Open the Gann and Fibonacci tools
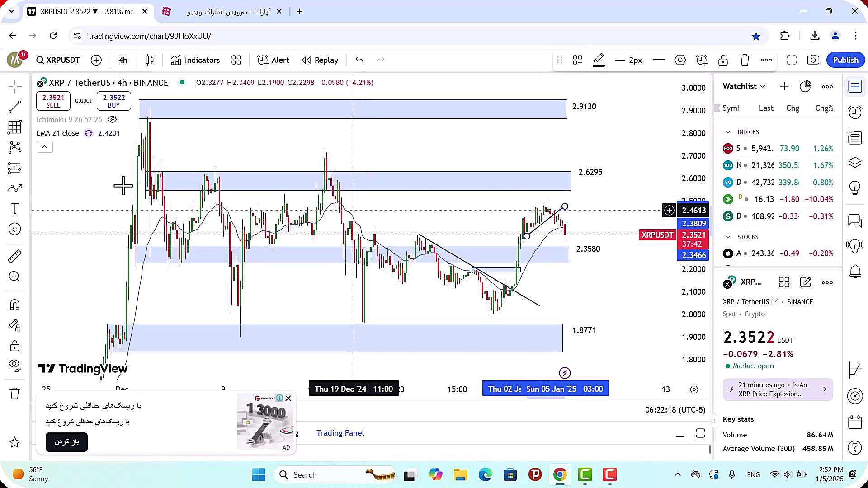The width and height of the screenshot is (868, 488). [14, 127]
